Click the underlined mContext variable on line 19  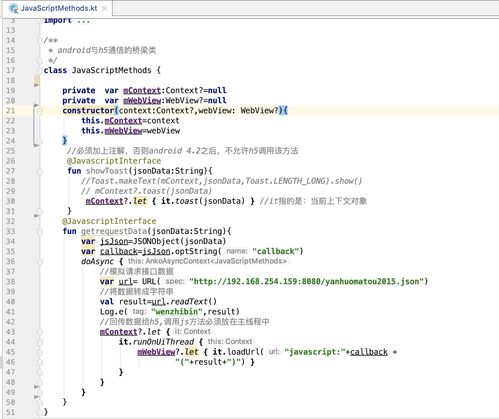pyautogui.click(x=142, y=91)
